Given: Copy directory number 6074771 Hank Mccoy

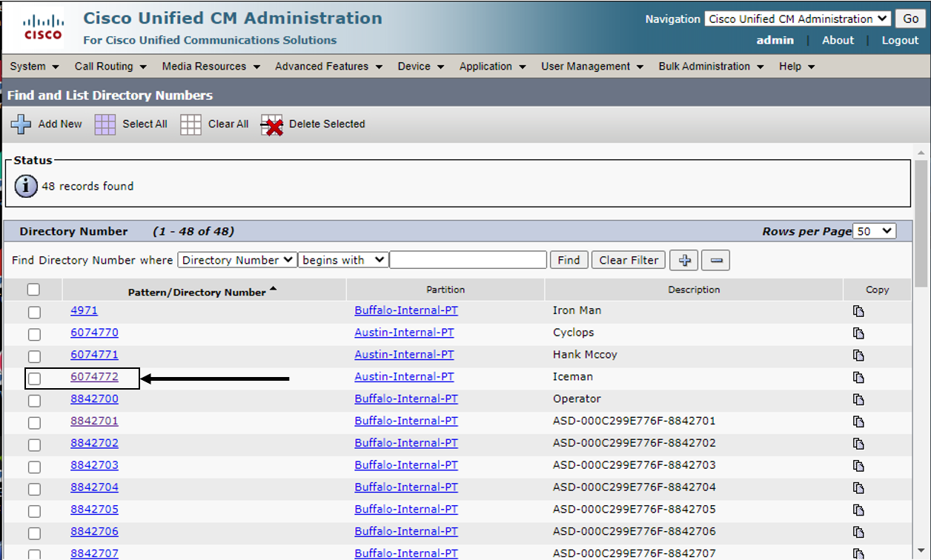Looking at the screenshot, I should pyautogui.click(x=858, y=356).
